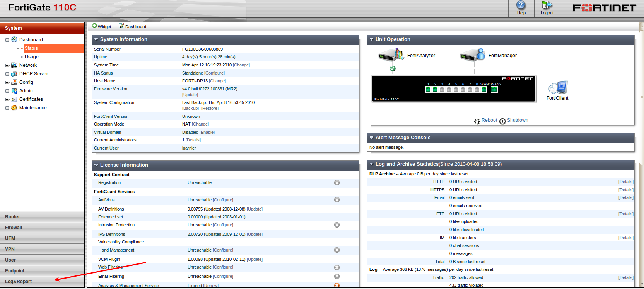Click the FortiClient computer icon

(x=558, y=88)
